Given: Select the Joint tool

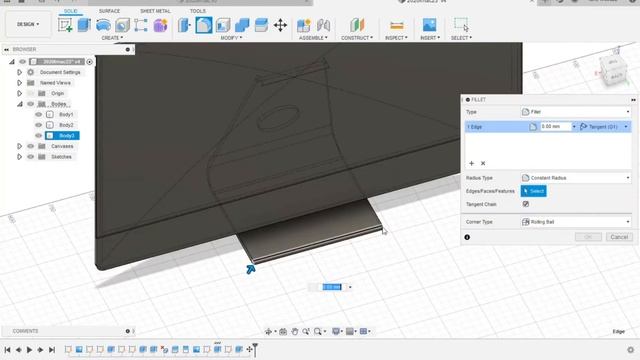Looking at the screenshot, I should (323, 25).
